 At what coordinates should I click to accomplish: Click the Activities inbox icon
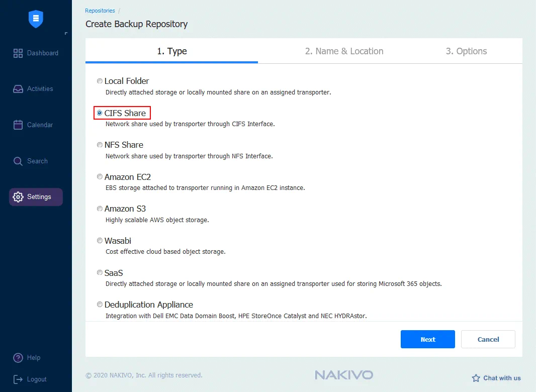[x=18, y=89]
